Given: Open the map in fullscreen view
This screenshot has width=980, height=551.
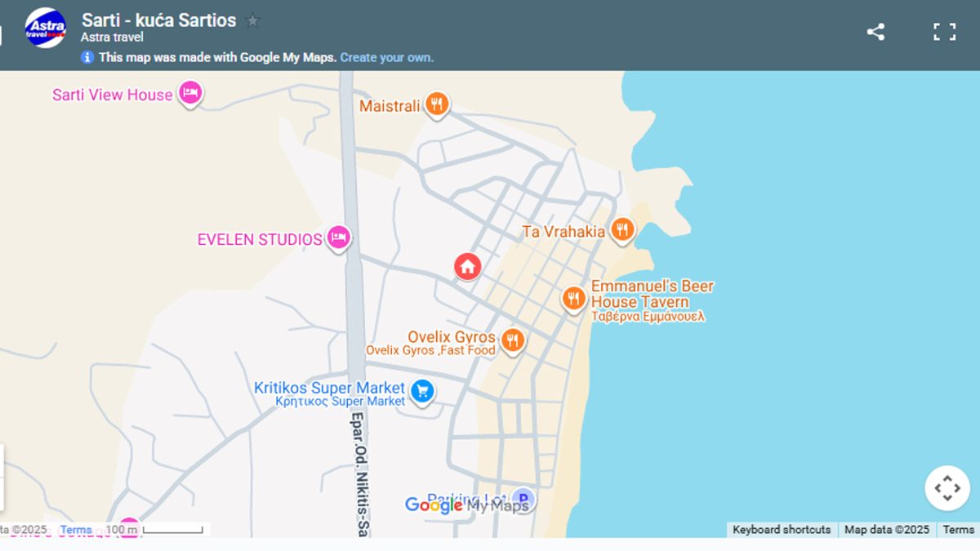Looking at the screenshot, I should 945,32.
